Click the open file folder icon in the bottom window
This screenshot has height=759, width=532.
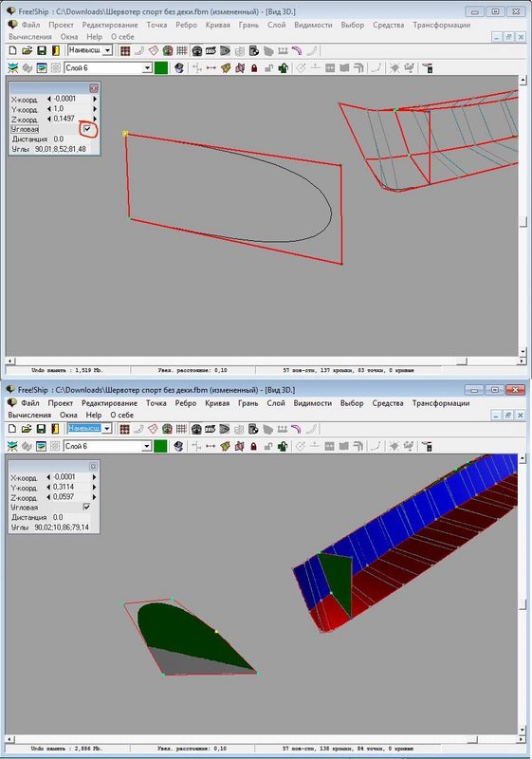pyautogui.click(x=27, y=429)
